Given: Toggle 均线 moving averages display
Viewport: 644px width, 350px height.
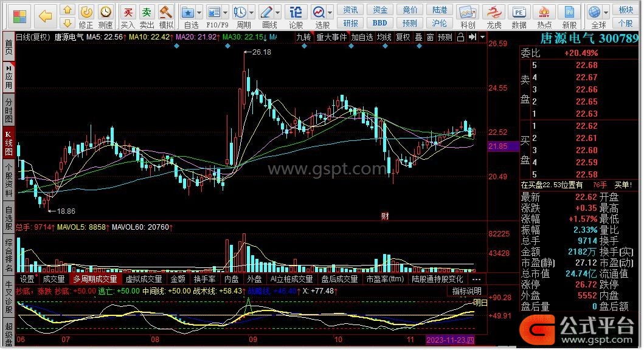Looking at the screenshot, I should click(384, 37).
